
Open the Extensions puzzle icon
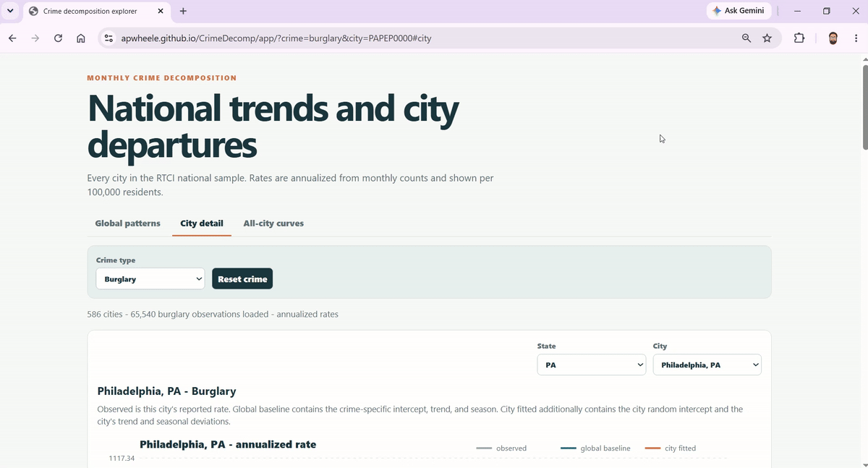coord(799,38)
